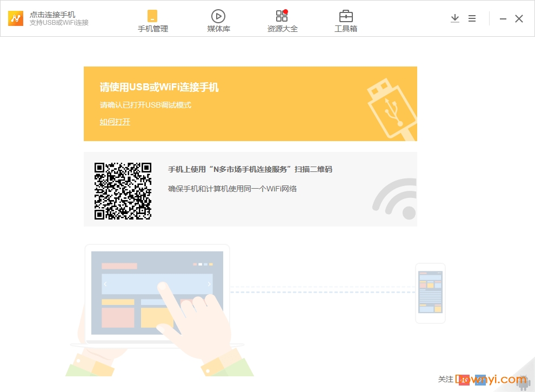
Task: Click the N多 app logo icon
Action: click(x=16, y=18)
